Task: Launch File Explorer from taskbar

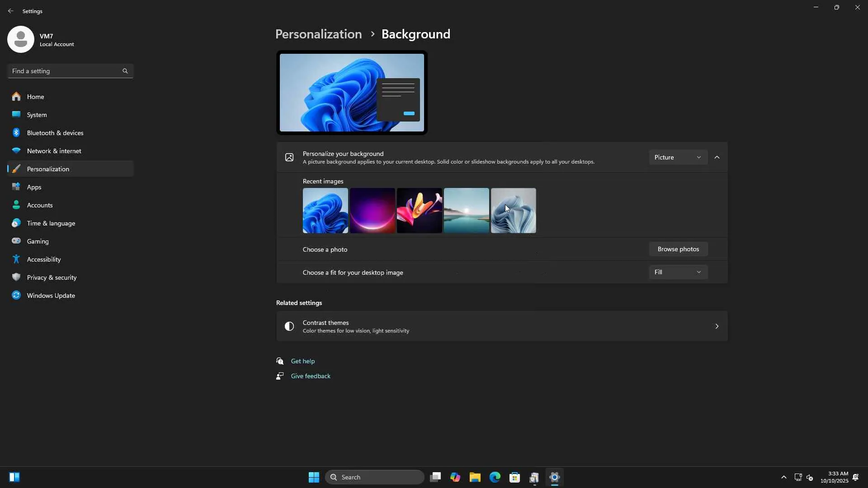Action: [475, 477]
